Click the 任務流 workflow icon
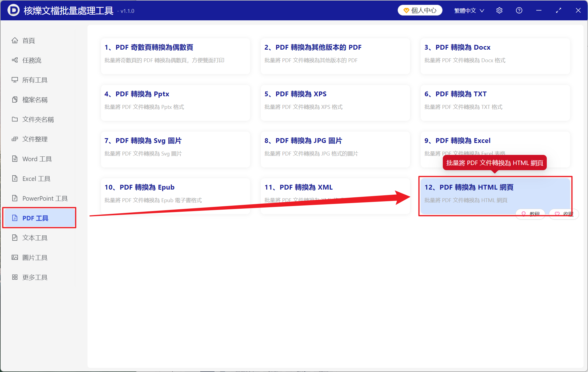 tap(15, 60)
